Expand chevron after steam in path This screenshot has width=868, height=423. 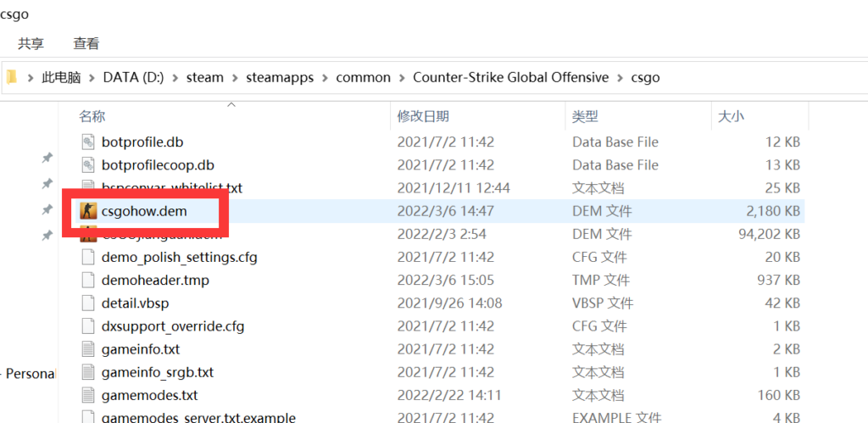(236, 78)
